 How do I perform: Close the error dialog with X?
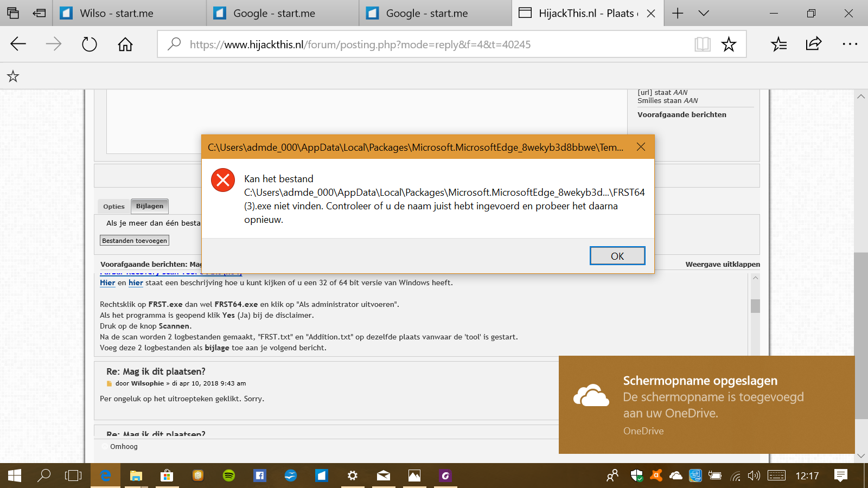click(641, 147)
